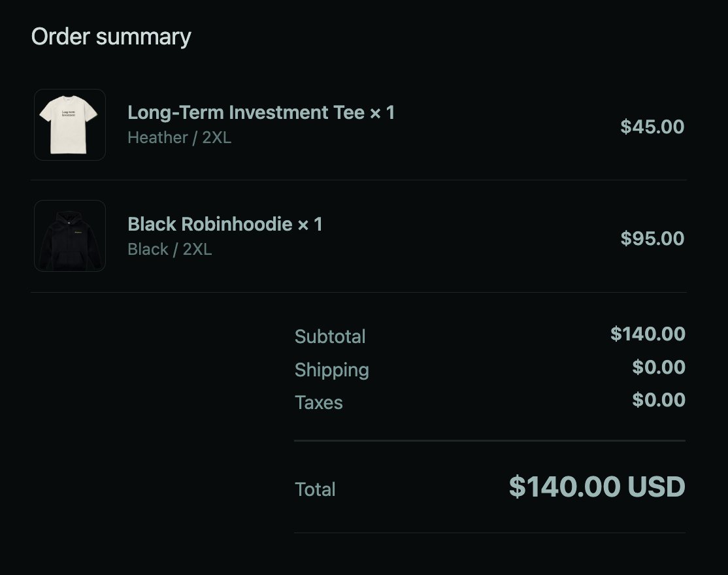Click the × 1 quantity after the tee name
This screenshot has width=728, height=575.
(x=382, y=112)
